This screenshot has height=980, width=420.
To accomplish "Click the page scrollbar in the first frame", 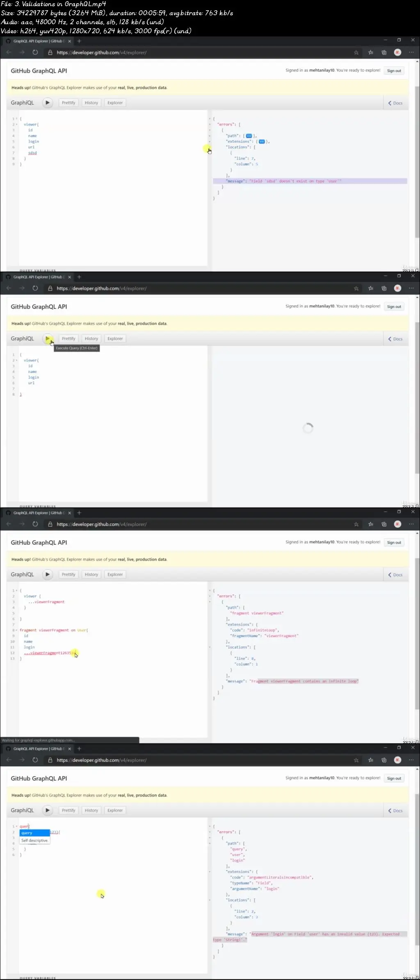I will tap(418, 162).
